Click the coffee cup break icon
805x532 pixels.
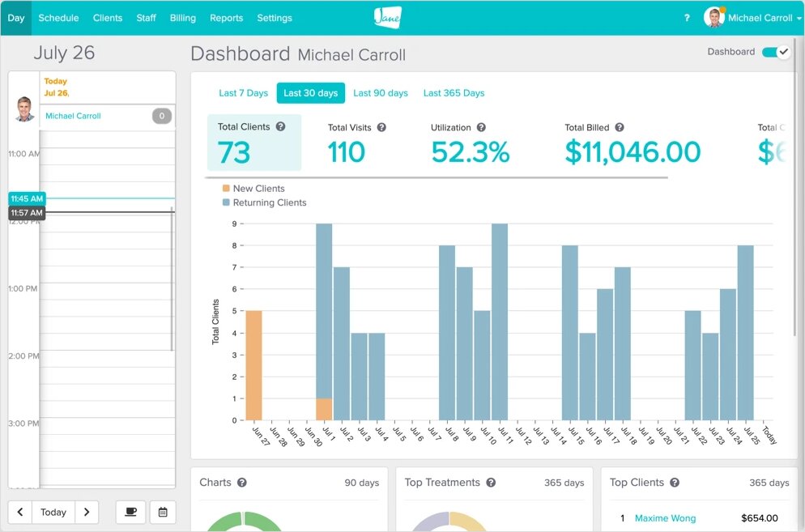(x=130, y=512)
